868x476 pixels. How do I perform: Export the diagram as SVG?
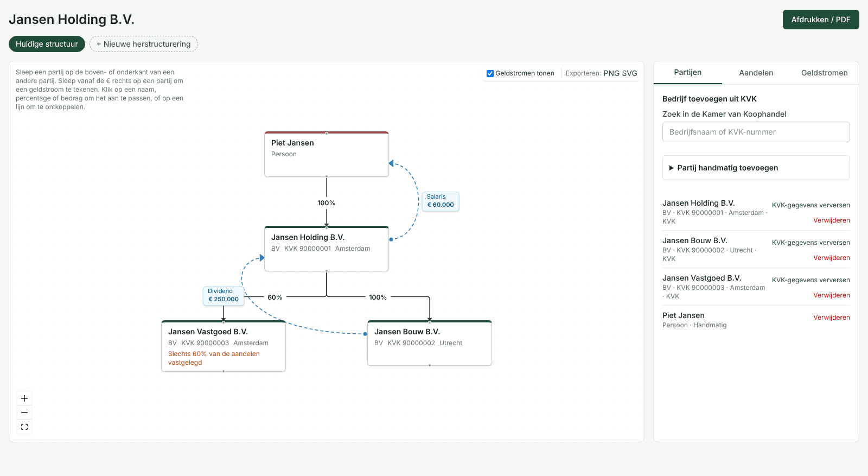point(630,73)
